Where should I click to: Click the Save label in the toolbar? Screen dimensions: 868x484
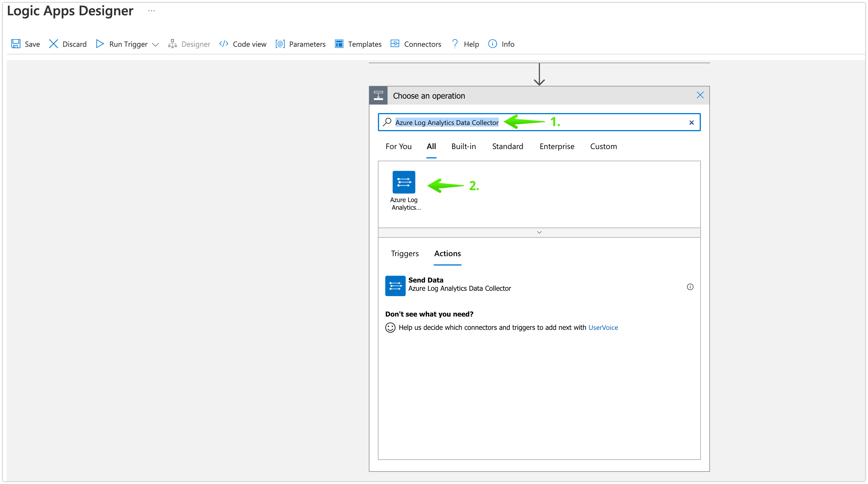pyautogui.click(x=32, y=44)
